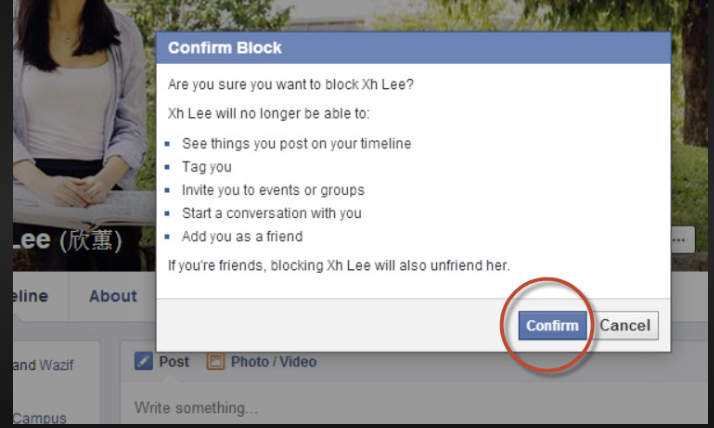
Task: Switch to the About tab
Action: pyautogui.click(x=113, y=296)
